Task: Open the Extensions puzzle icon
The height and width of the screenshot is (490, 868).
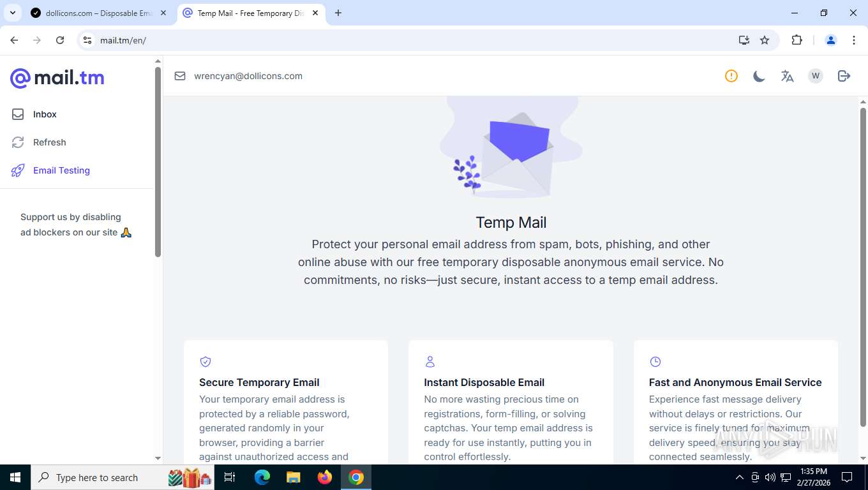Action: tap(797, 40)
